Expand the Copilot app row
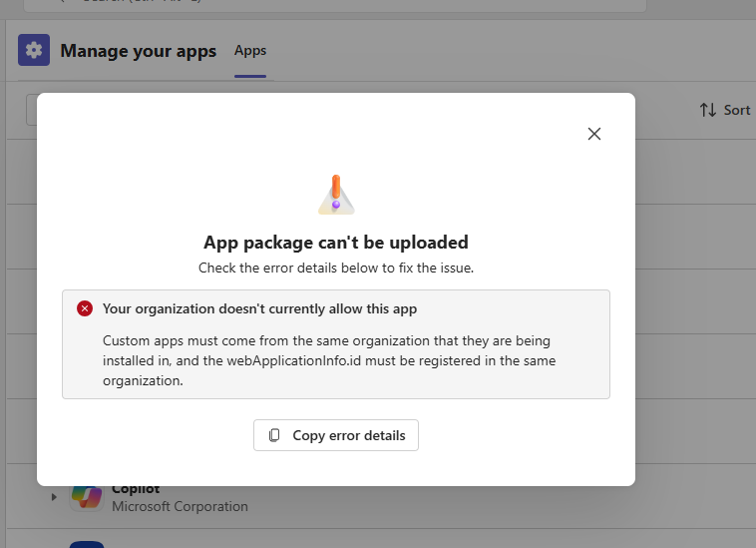756x548 pixels. (54, 496)
